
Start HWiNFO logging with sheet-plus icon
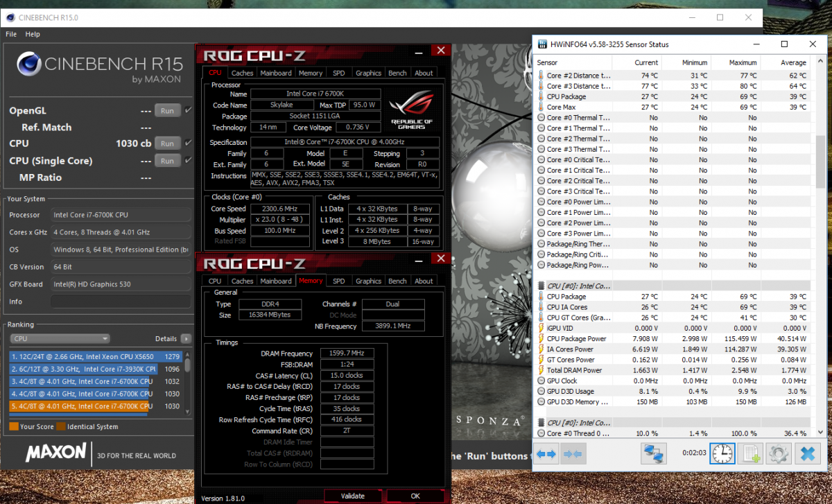tap(750, 454)
